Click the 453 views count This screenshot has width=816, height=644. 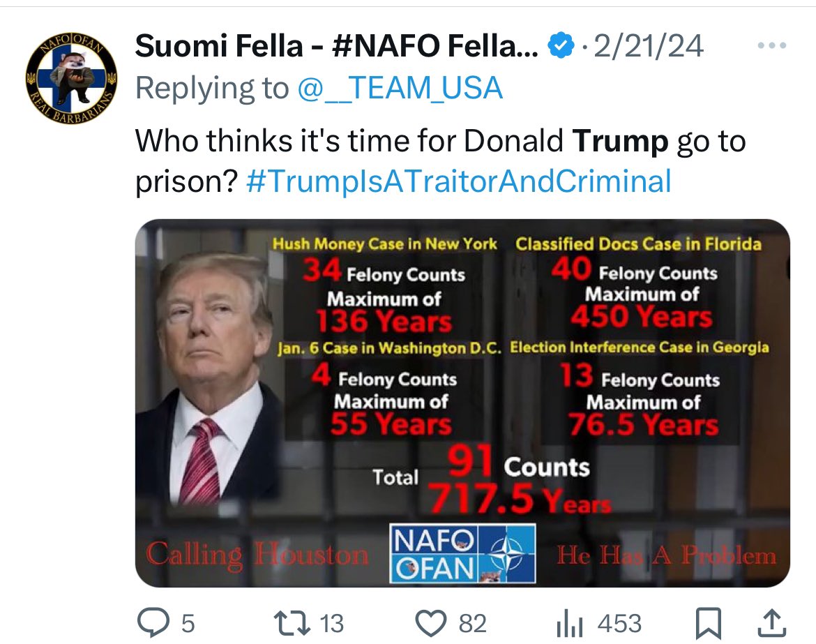(618, 622)
